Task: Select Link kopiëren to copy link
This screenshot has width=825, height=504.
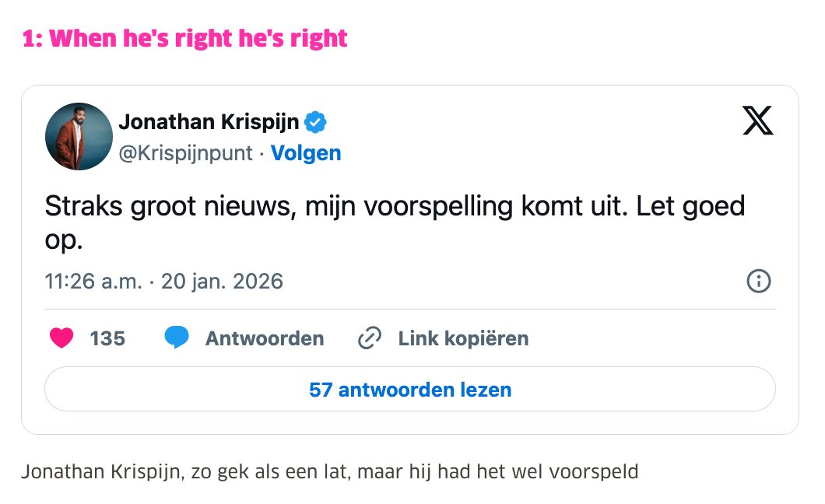Action: [463, 338]
